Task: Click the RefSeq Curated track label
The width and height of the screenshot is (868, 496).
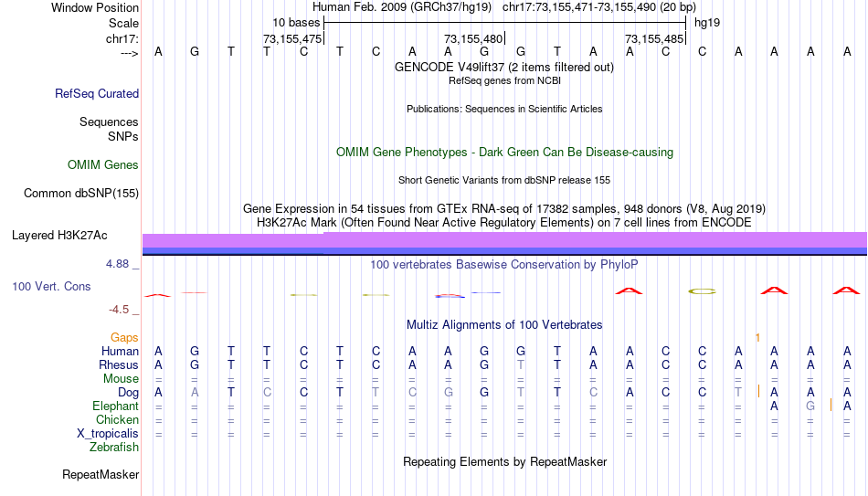Action: pos(96,93)
